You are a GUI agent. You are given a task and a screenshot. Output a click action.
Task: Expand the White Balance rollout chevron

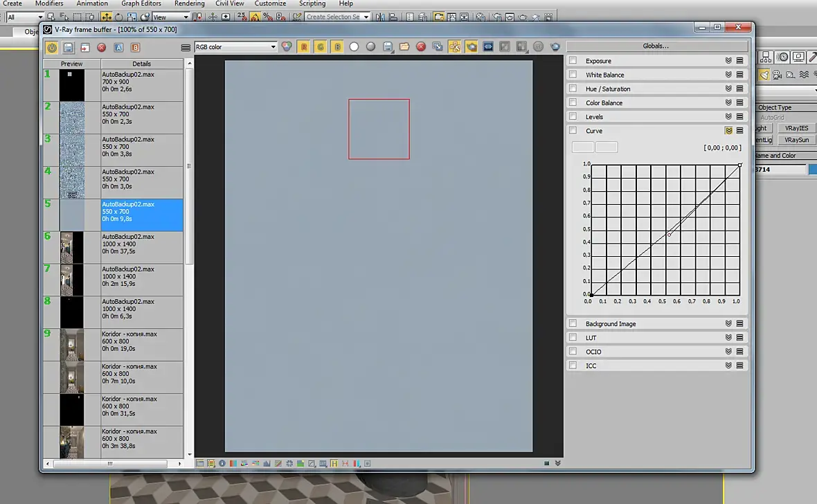coord(728,75)
